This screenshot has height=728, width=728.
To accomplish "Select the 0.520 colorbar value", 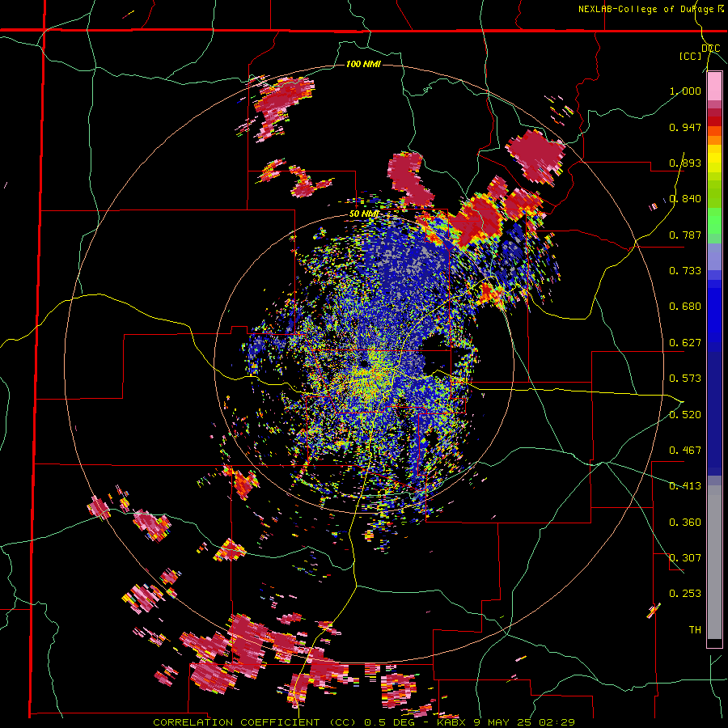I will 685,415.
